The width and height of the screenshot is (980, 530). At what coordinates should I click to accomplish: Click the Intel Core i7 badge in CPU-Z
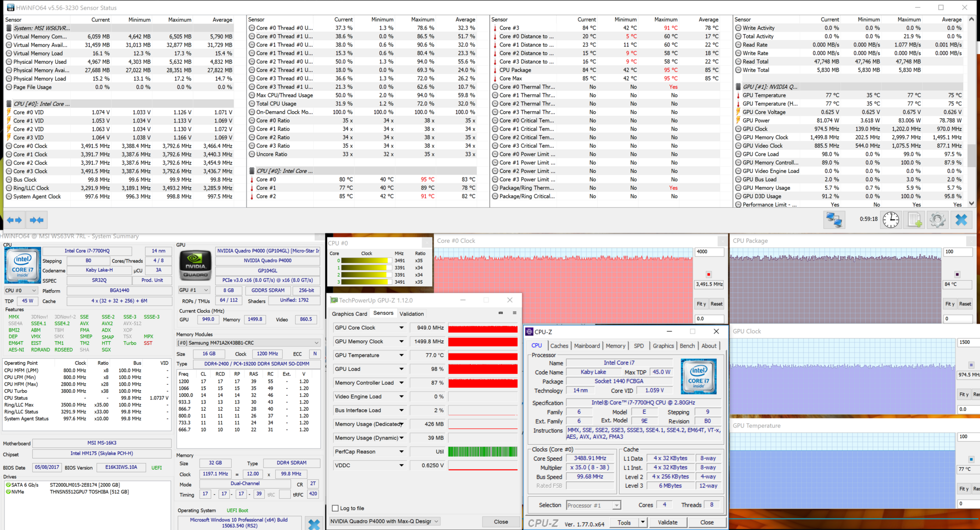699,376
